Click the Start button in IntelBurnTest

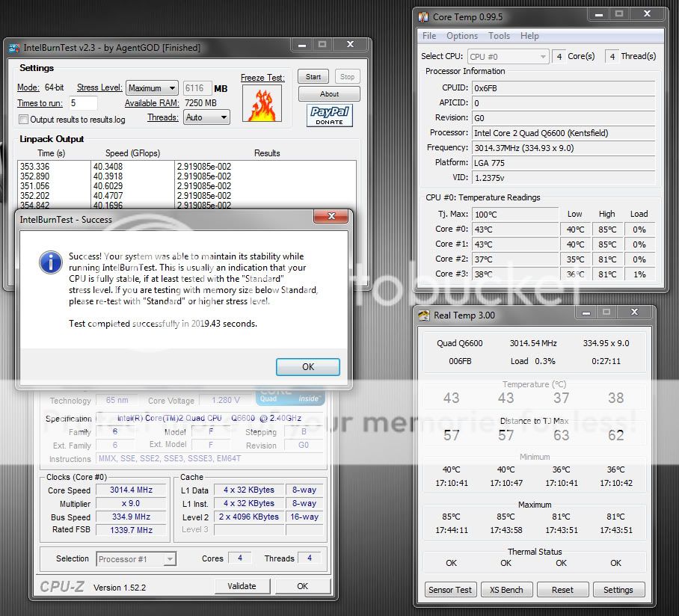pyautogui.click(x=313, y=76)
